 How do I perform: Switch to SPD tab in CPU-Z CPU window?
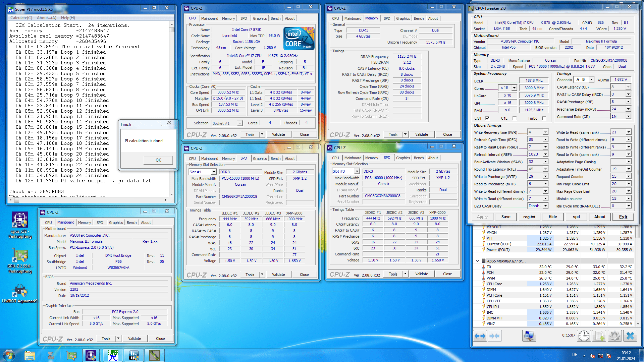click(x=244, y=18)
